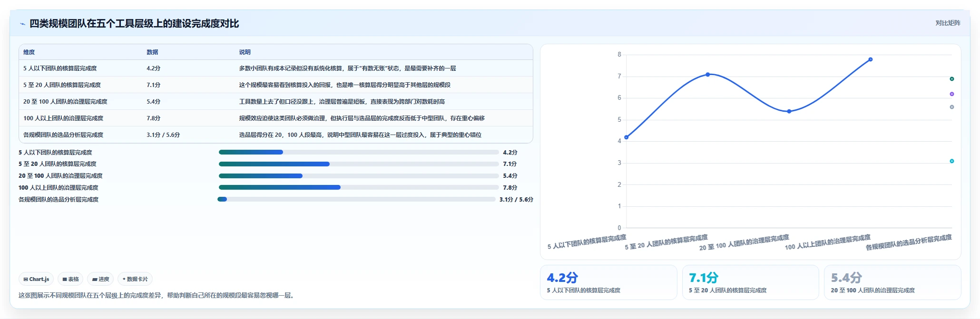
Task: Click progress bar for 20 至 100 人团队的治理层完成度
Action: coord(359,176)
